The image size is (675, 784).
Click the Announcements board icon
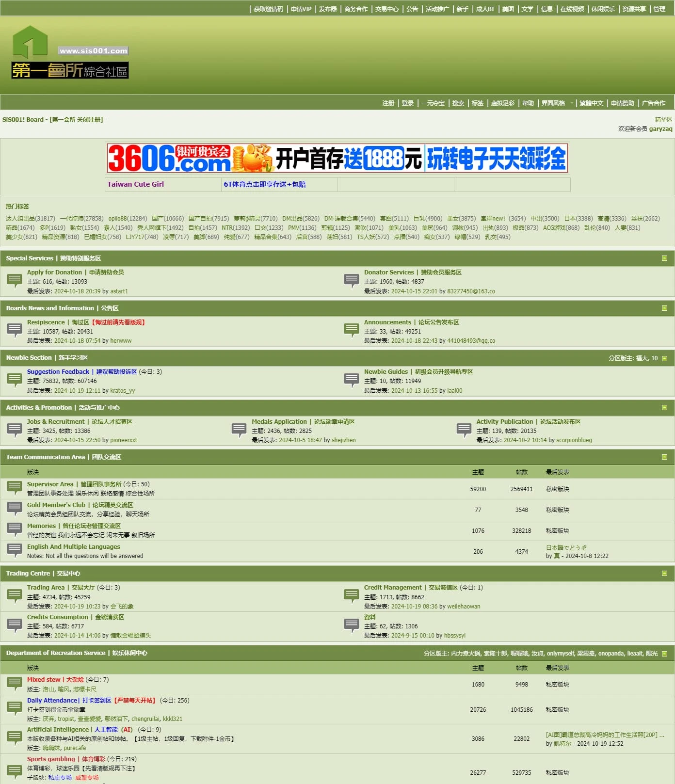click(352, 330)
